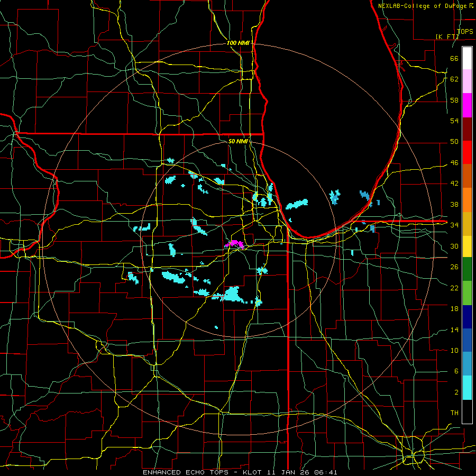Select the navy blue legend swatch
Screen dimensions: 476x476
[x=467, y=317]
